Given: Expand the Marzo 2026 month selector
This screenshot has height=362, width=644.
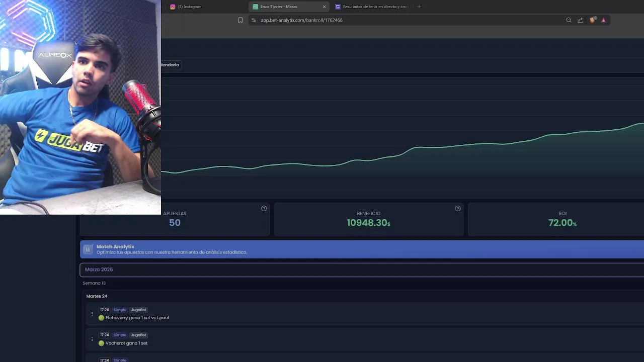Looking at the screenshot, I should (362, 269).
